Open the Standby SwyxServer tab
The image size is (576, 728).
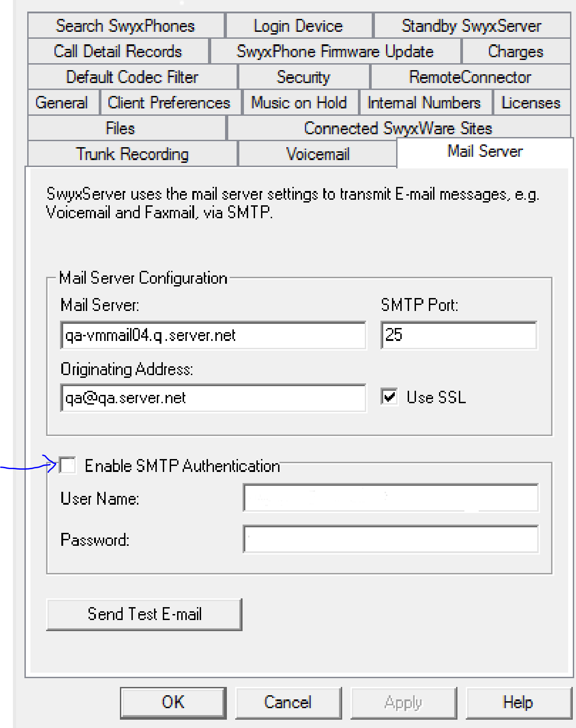(471, 26)
